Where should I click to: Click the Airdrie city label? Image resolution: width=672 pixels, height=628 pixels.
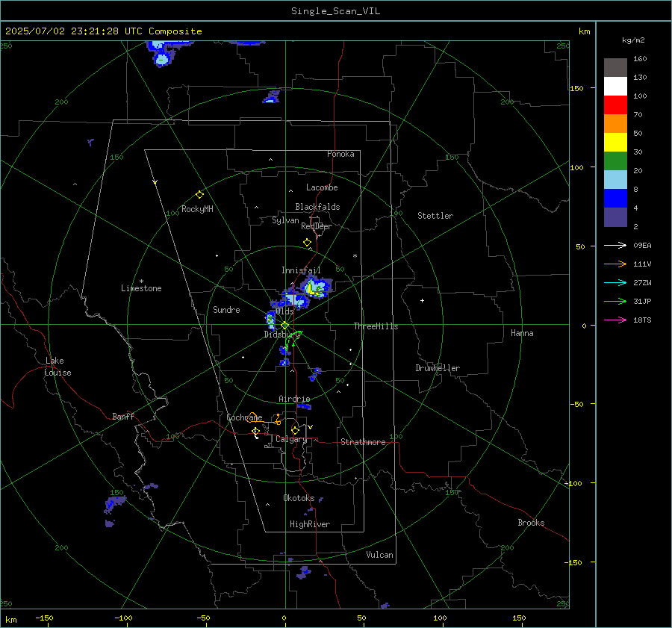click(x=294, y=399)
